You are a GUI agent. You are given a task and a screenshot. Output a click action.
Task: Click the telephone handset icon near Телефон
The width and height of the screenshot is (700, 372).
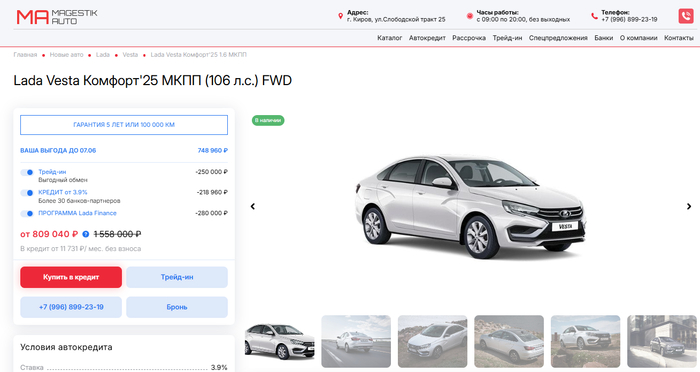coord(594,16)
